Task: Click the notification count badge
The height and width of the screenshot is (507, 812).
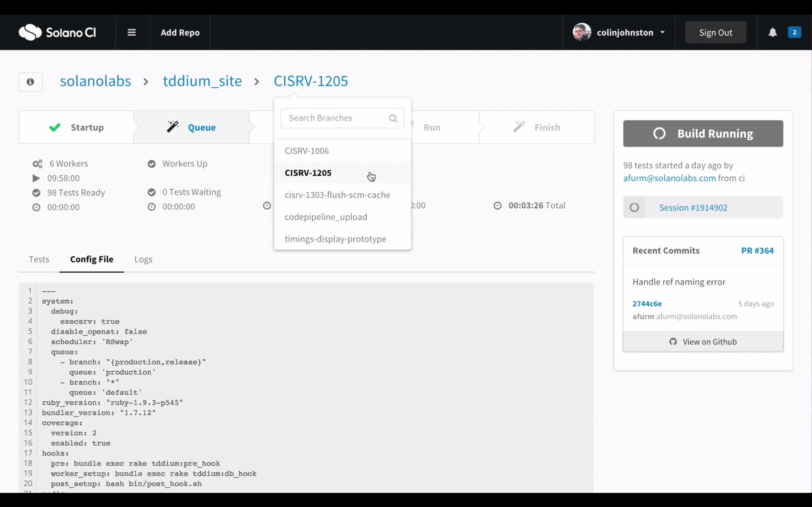Action: click(794, 32)
